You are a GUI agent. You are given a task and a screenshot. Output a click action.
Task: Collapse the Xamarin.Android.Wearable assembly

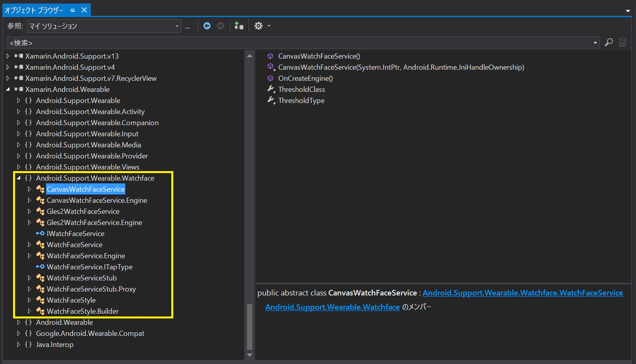8,90
